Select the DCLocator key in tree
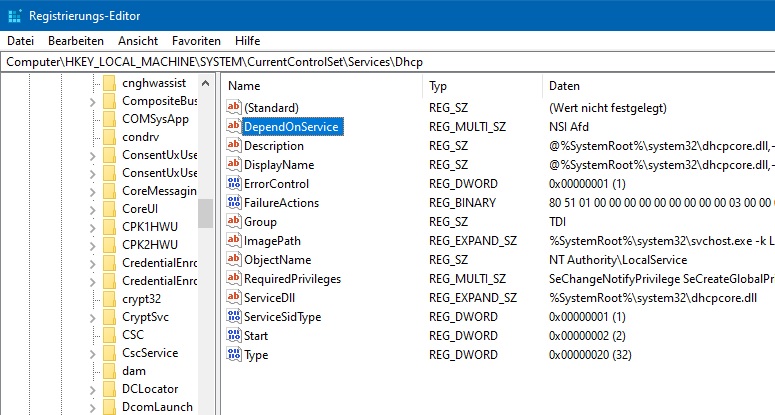 point(150,389)
